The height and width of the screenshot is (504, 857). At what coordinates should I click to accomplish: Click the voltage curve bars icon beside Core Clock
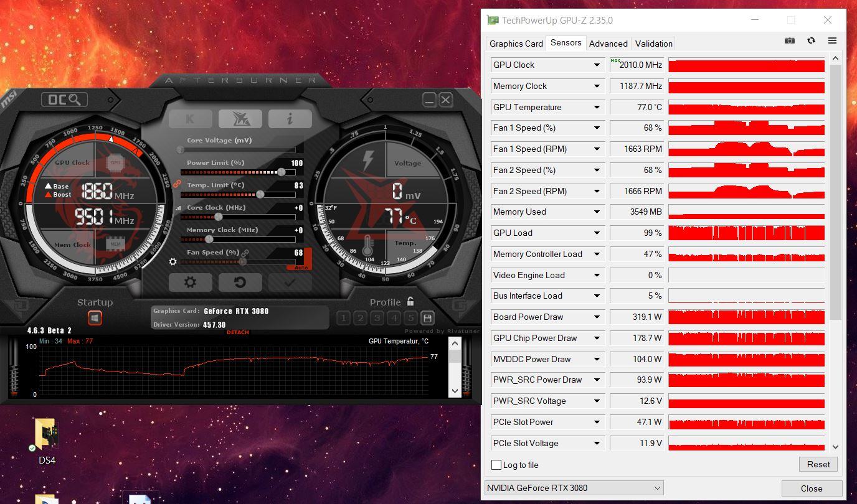pos(179,208)
